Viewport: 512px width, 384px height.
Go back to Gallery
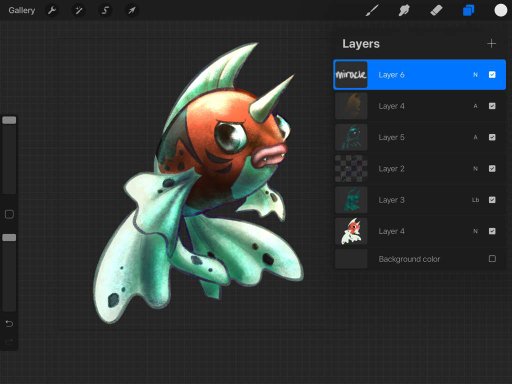coord(22,10)
